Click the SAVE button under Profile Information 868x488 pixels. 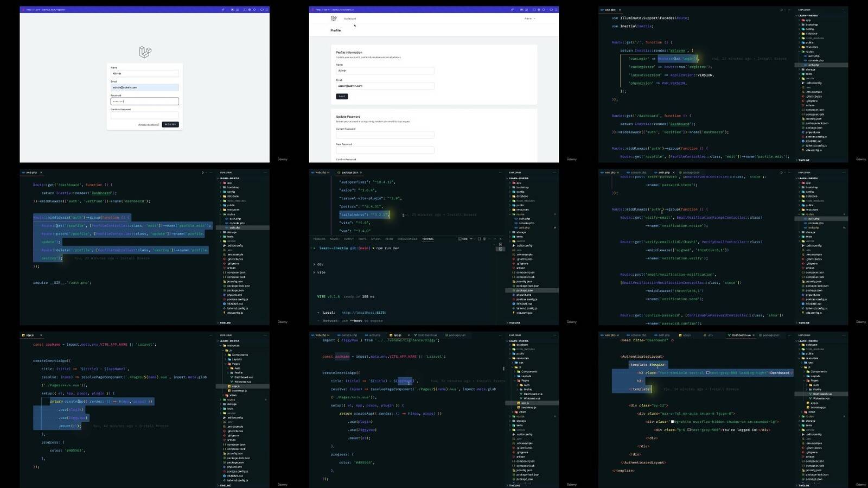point(342,97)
